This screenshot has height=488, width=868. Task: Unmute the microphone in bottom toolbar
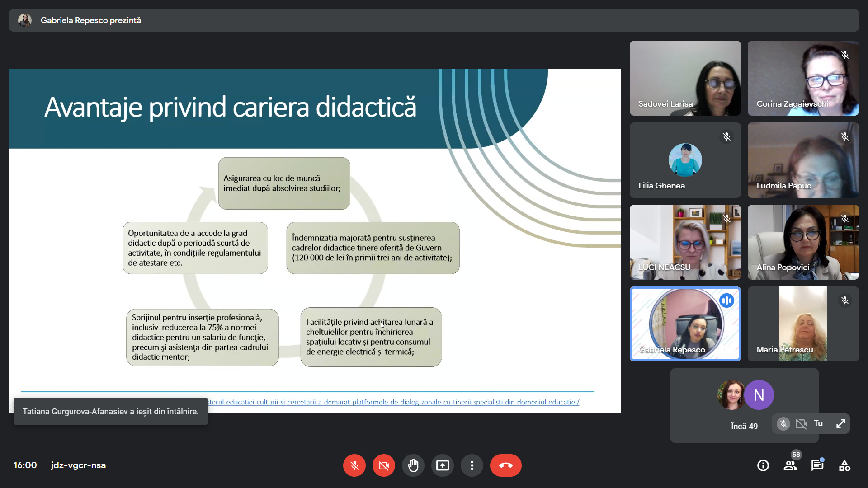coord(354,465)
